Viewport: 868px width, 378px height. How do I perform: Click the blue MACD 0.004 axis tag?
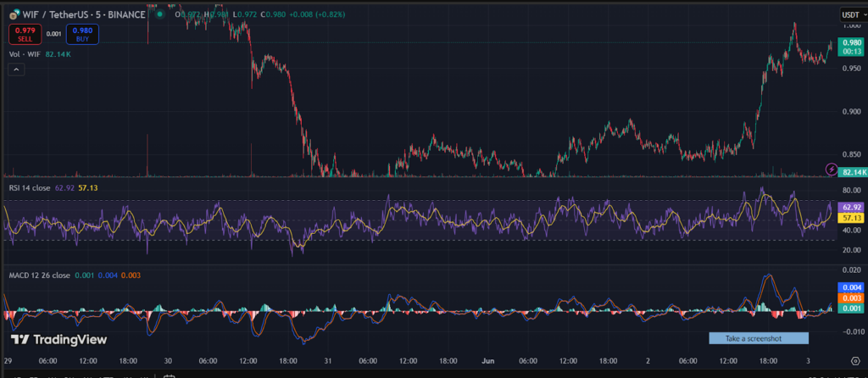[851, 287]
